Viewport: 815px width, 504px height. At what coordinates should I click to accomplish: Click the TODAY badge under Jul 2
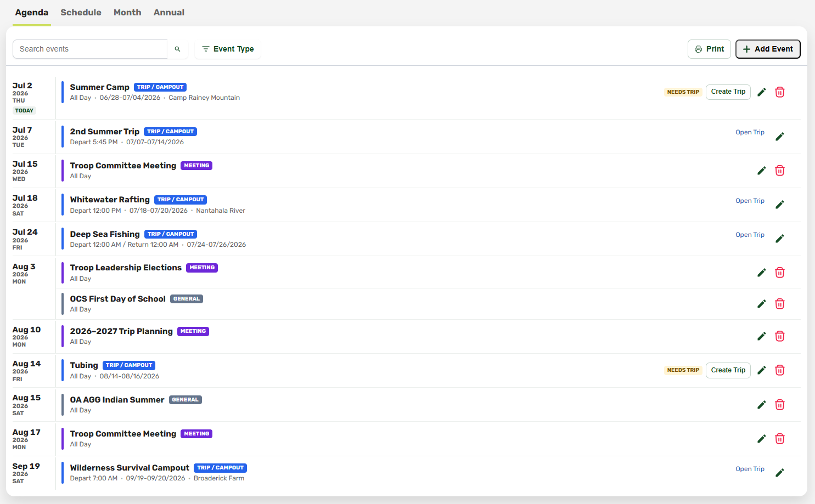pyautogui.click(x=24, y=111)
